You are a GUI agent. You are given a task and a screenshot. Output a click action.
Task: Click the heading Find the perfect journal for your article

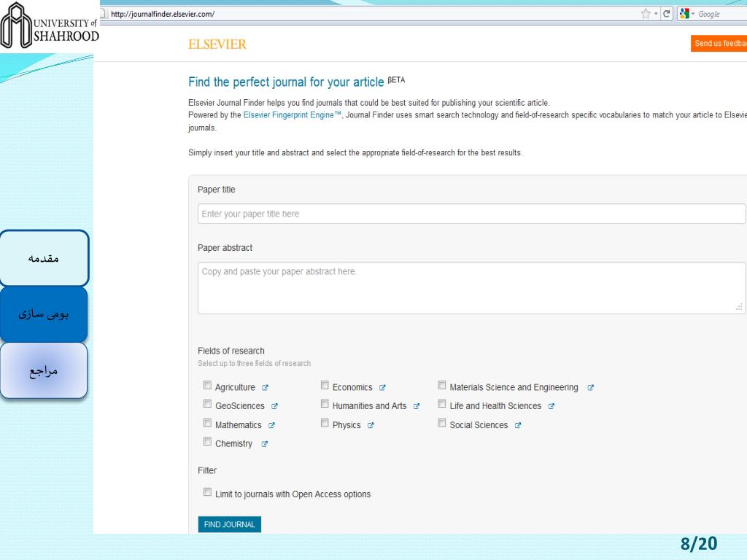(286, 82)
